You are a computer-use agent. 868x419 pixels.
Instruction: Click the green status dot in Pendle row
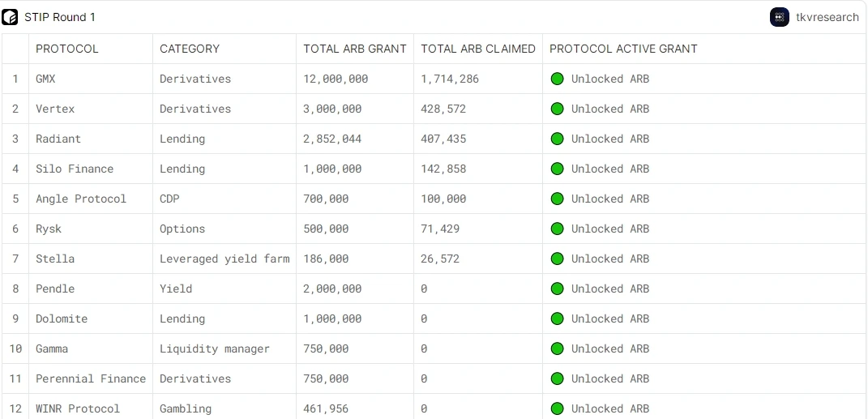[x=557, y=289]
